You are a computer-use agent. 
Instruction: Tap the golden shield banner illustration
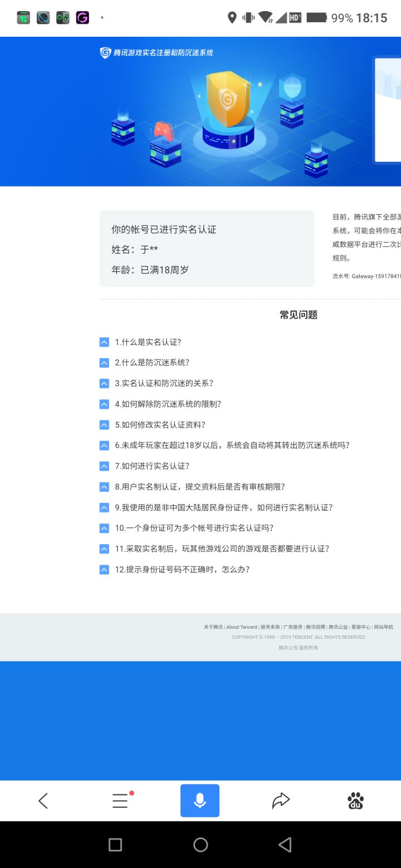tap(228, 100)
